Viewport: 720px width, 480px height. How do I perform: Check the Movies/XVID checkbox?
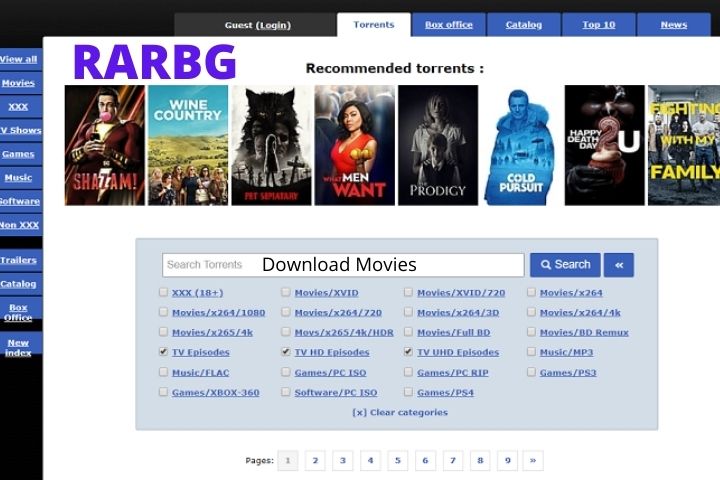(286, 292)
